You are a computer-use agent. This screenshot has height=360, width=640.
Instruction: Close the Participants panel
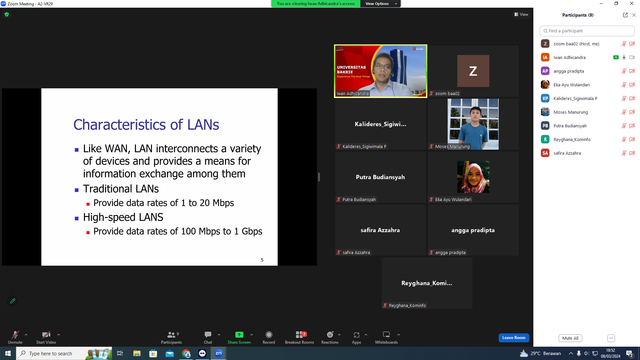[x=634, y=15]
